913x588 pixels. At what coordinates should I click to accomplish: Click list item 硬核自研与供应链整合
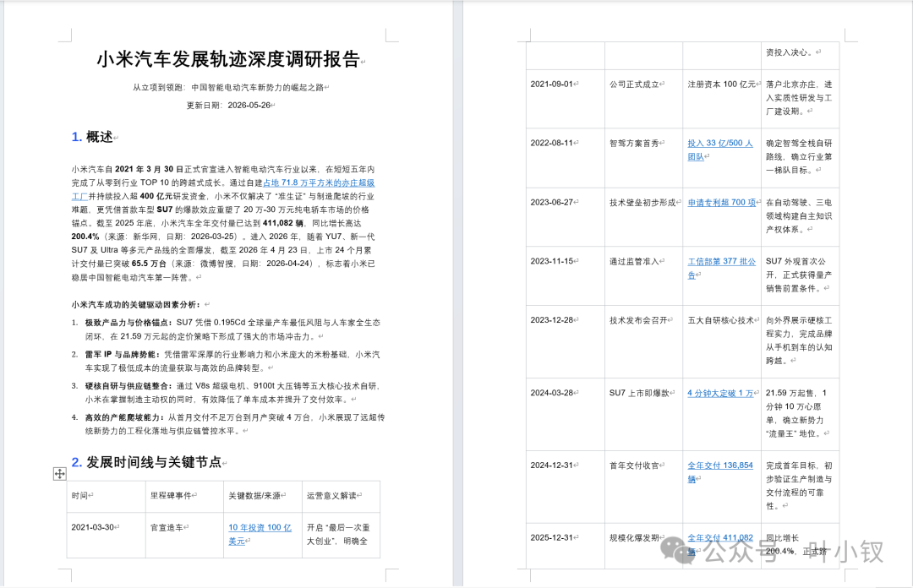[232, 392]
